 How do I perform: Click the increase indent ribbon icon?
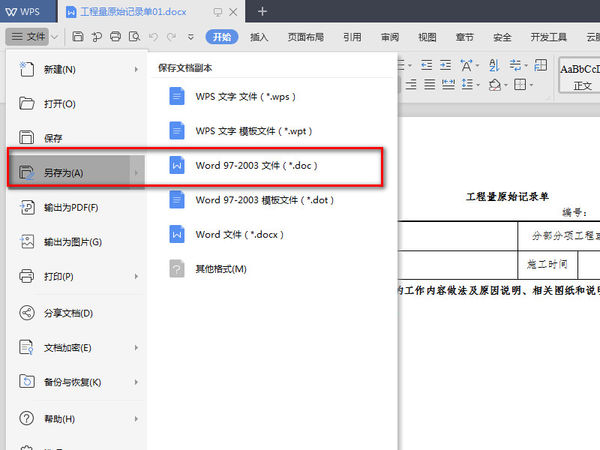pyautogui.click(x=445, y=65)
